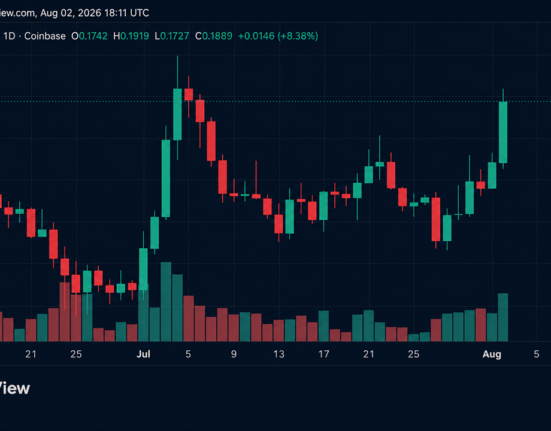This screenshot has height=431, width=551.
Task: Click the 5 date label after Aug
Action: 536,354
